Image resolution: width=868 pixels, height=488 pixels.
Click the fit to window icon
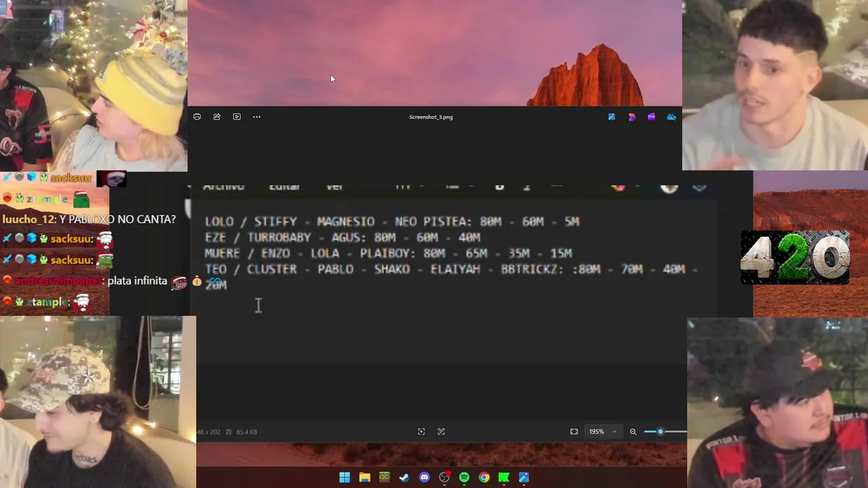574,432
